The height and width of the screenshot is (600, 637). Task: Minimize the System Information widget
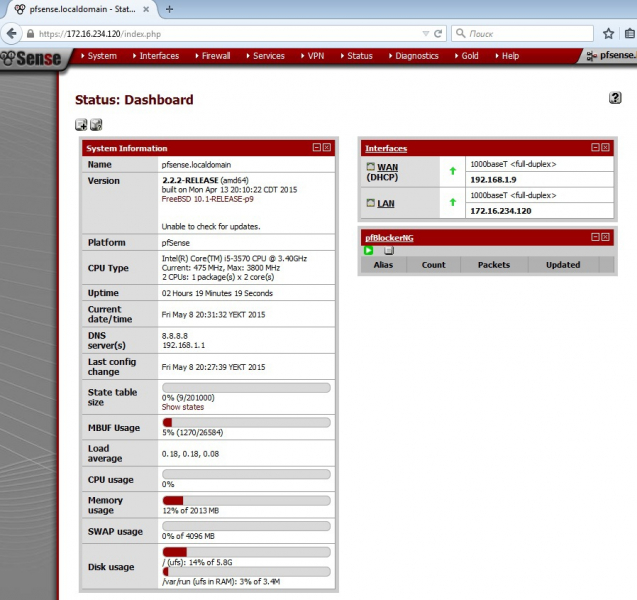(x=316, y=148)
